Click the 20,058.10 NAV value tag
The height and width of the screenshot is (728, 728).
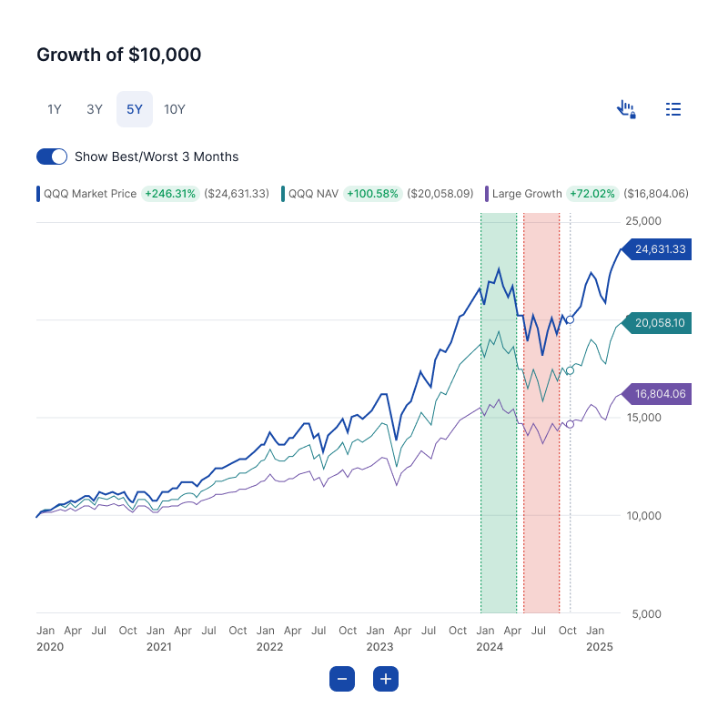click(660, 323)
